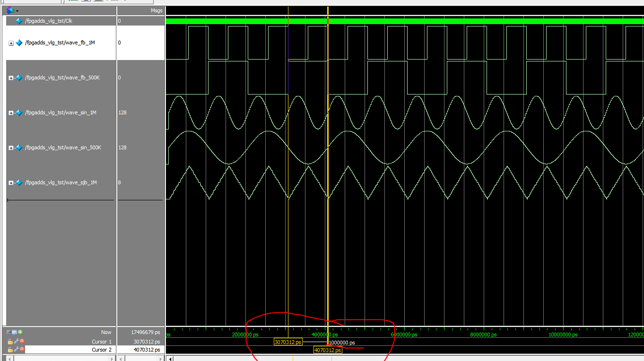This screenshot has width=644, height=361.
Task: Select the wave_fb_500K signal row
Action: pos(62,77)
